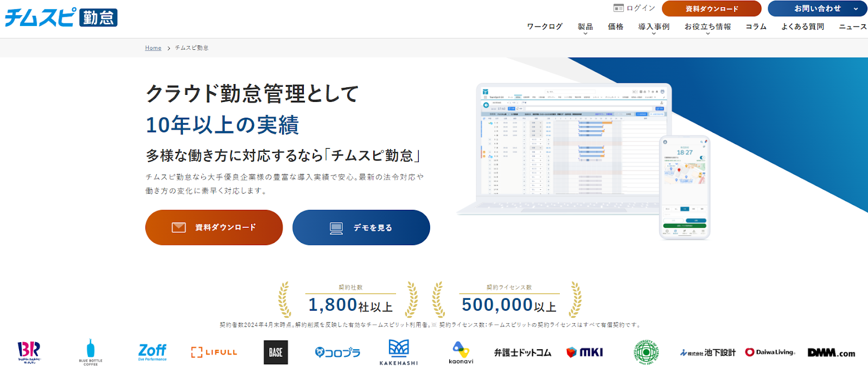
Task: Click the 池下設計 logo
Action: [708, 352]
